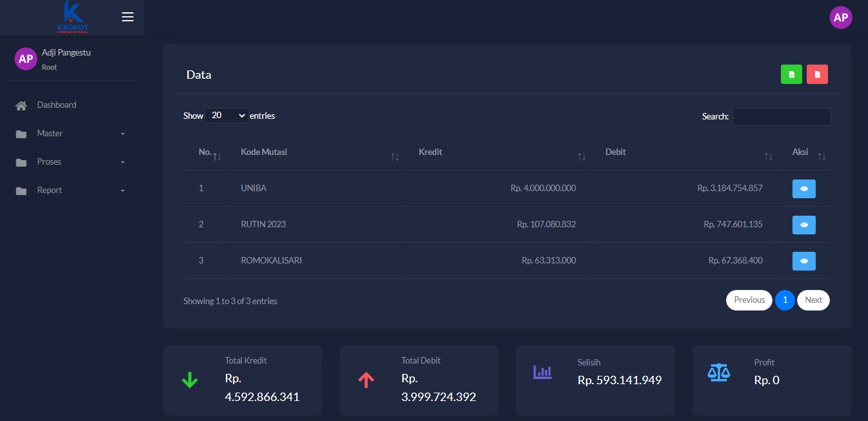Click the Dashboard home icon

21,105
